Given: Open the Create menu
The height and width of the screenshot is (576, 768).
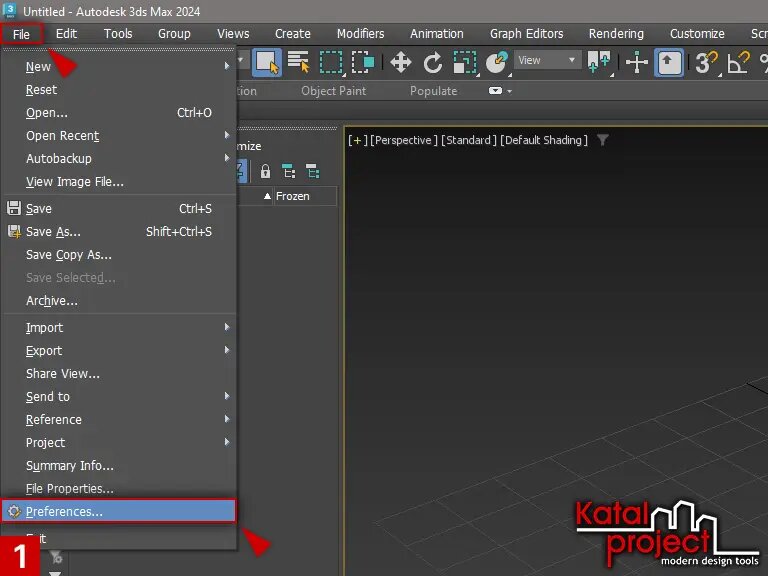Looking at the screenshot, I should (x=292, y=33).
